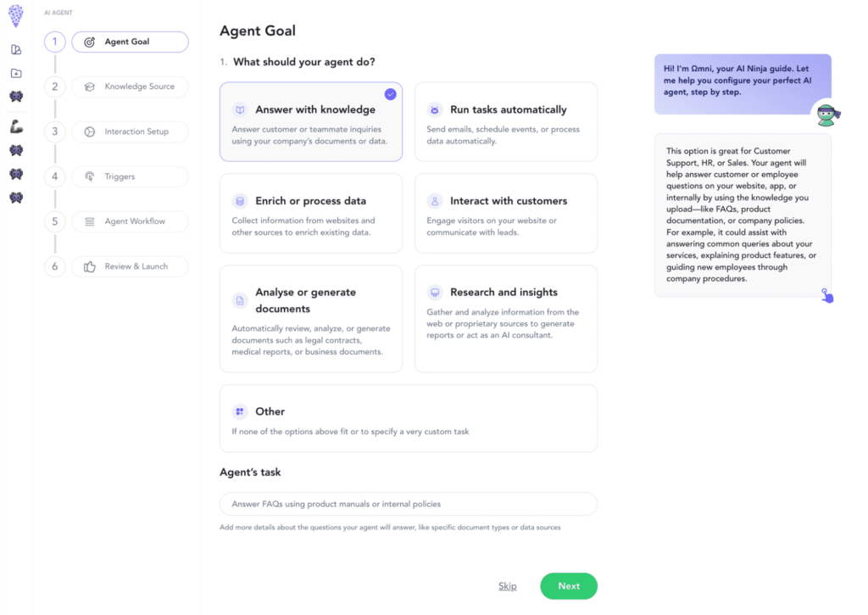Click the grid icon on the "Other" option
868x615 pixels.
click(240, 411)
